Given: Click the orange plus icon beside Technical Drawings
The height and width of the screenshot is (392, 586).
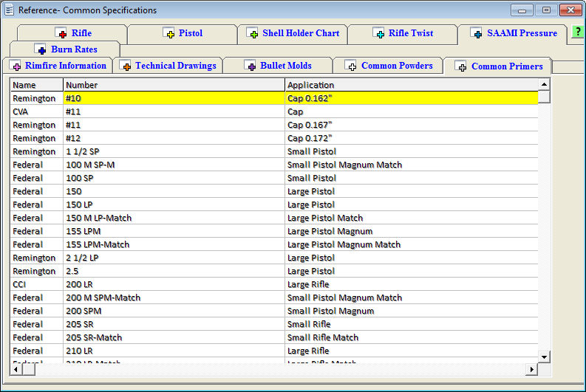Looking at the screenshot, I should click(x=126, y=65).
